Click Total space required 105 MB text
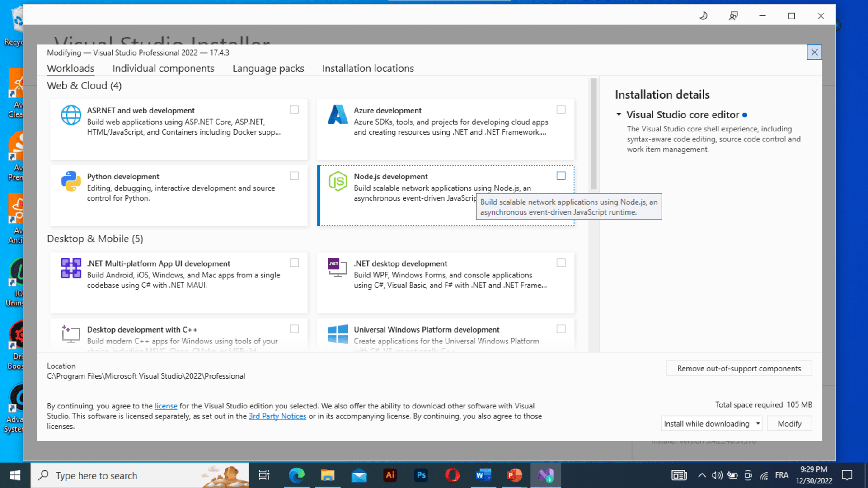The height and width of the screenshot is (488, 868). pos(763,404)
